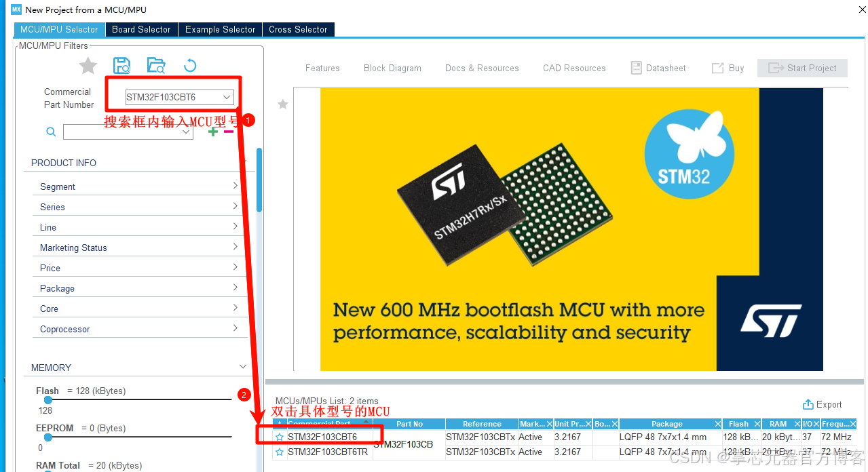This screenshot has height=472, width=868.
Task: Close the Unit Price column with its X
Action: (x=588, y=425)
